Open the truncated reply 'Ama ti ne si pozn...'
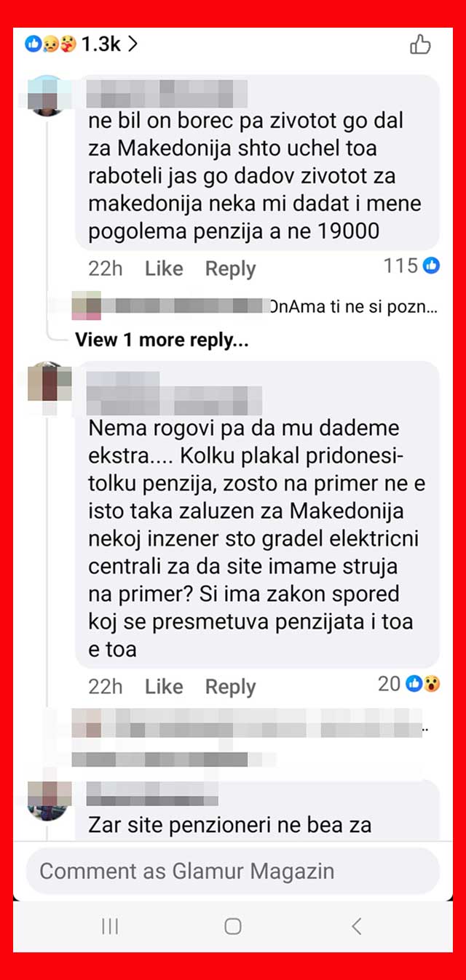Screen dimensions: 466x980 (x=353, y=307)
